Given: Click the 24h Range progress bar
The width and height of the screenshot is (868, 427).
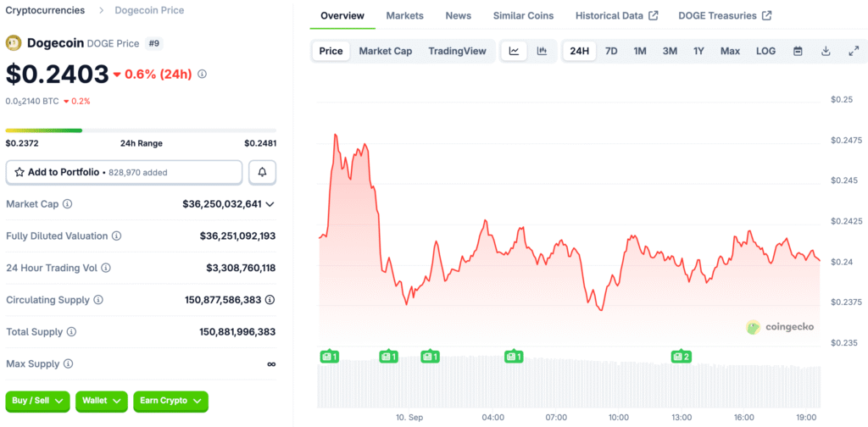Looking at the screenshot, I should point(141,130).
